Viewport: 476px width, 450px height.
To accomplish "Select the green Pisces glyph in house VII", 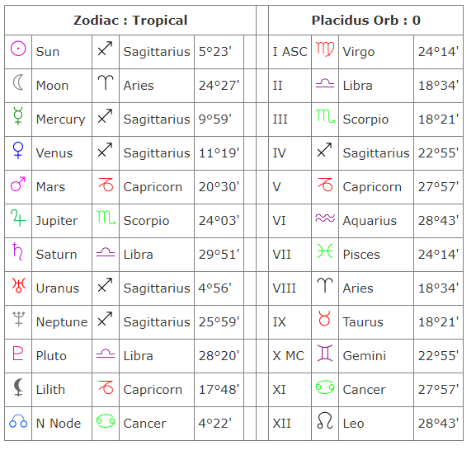I will pos(325,251).
